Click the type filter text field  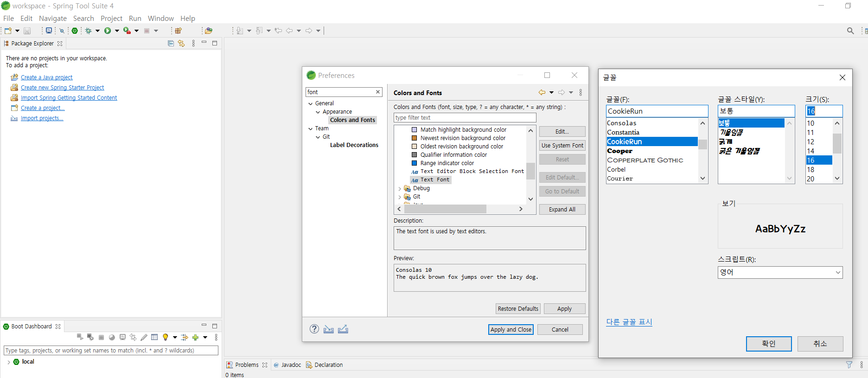[465, 118]
